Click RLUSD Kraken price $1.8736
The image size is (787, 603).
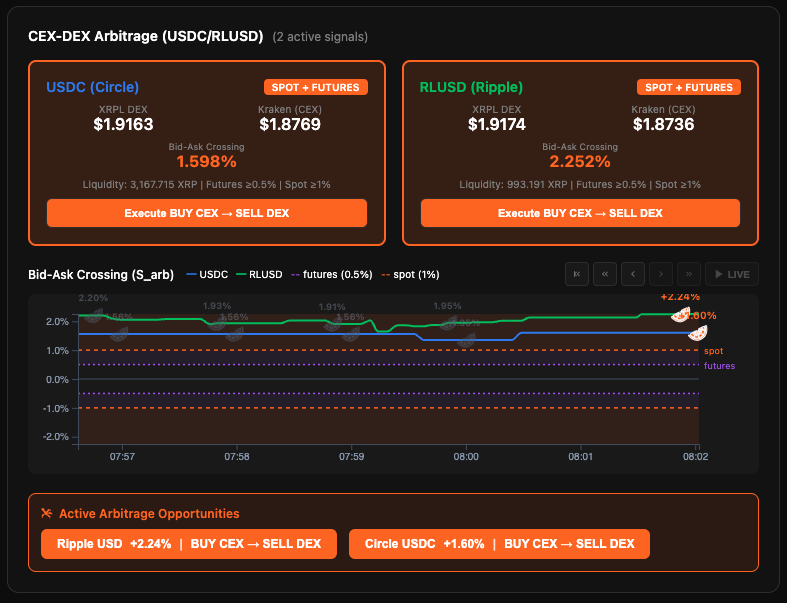[664, 124]
